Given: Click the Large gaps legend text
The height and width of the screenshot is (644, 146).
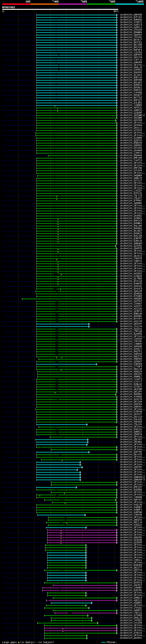Looking at the screenshot, I should 28,642.
